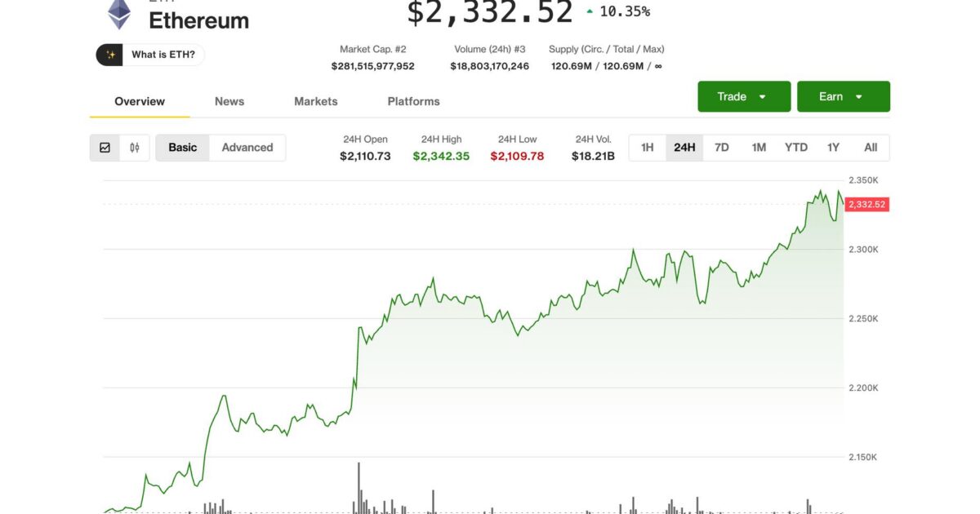Switch to candlestick chart icon
This screenshot has width=980, height=514.
(x=133, y=148)
